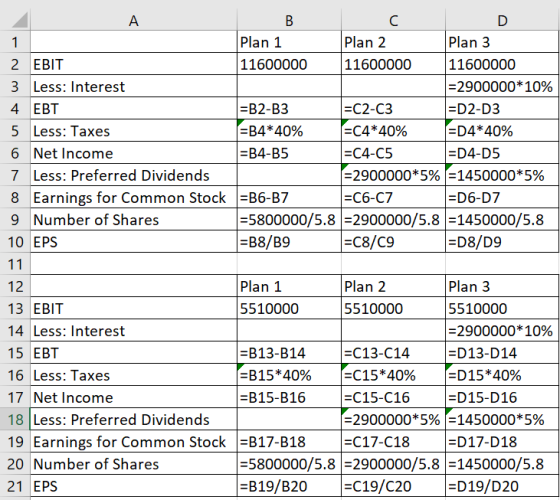The height and width of the screenshot is (500, 560).
Task: Click cell D1 containing Plan 3
Action: coord(502,42)
